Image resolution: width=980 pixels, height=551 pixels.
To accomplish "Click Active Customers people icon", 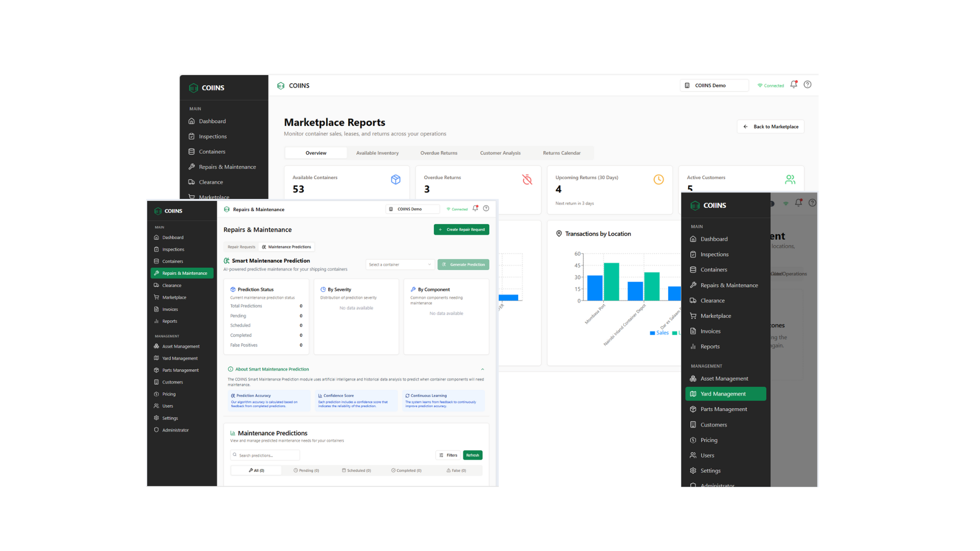I will [790, 180].
